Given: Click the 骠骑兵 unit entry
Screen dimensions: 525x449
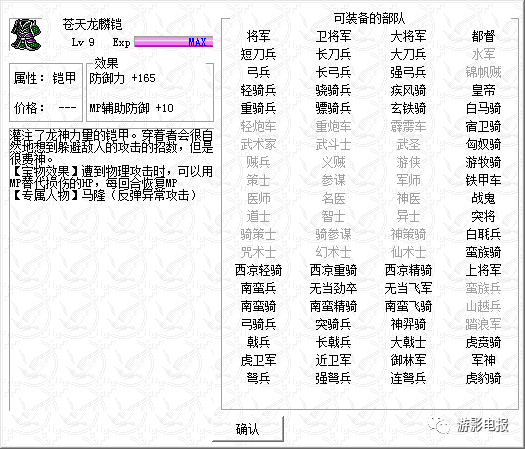Looking at the screenshot, I should point(333,108).
